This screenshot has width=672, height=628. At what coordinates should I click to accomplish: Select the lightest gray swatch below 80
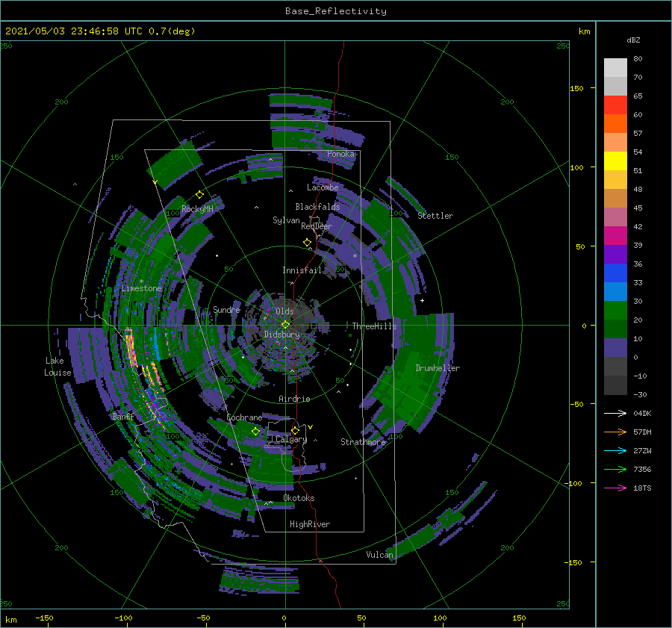[x=615, y=67]
